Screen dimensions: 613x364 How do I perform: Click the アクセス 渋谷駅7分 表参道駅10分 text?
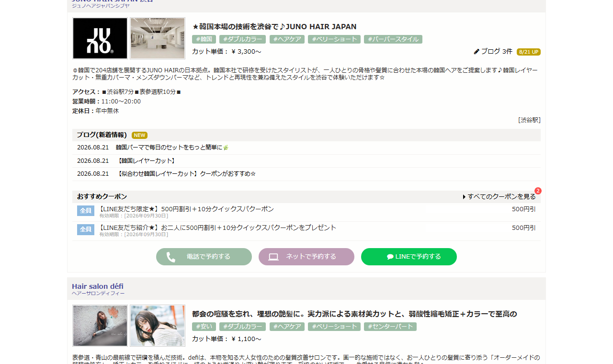pyautogui.click(x=126, y=92)
